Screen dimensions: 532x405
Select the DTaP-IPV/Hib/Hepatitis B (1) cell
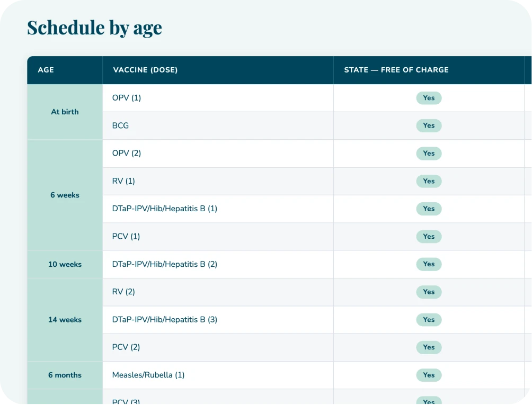point(218,209)
